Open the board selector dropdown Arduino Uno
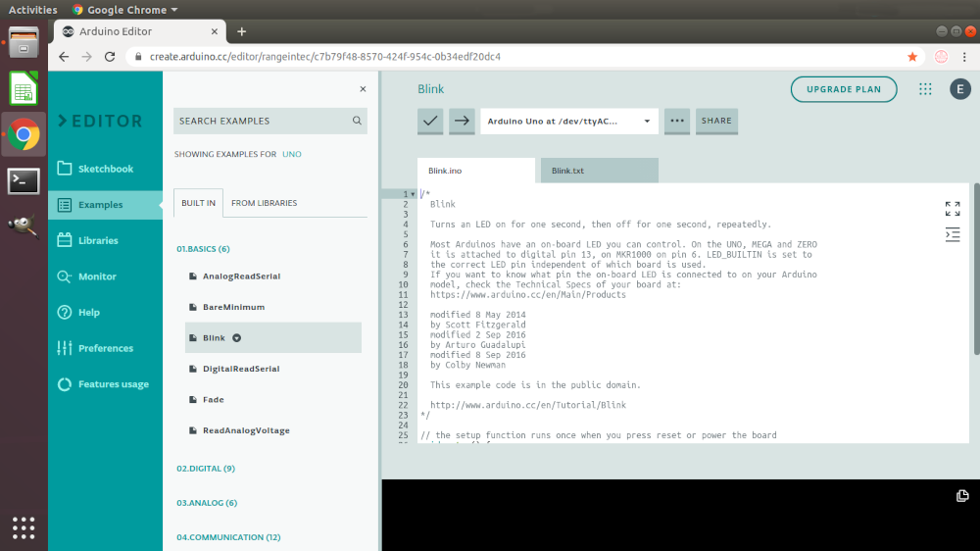The image size is (980, 551). [x=568, y=121]
